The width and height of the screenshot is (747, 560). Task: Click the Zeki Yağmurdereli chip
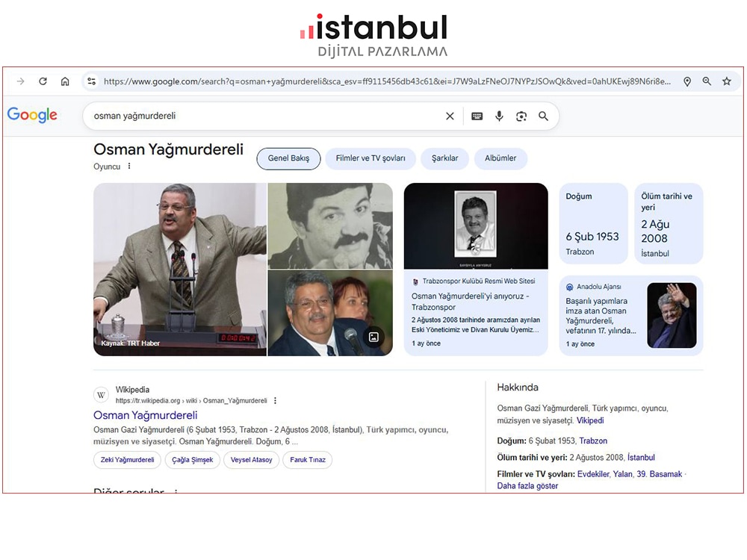tap(127, 460)
